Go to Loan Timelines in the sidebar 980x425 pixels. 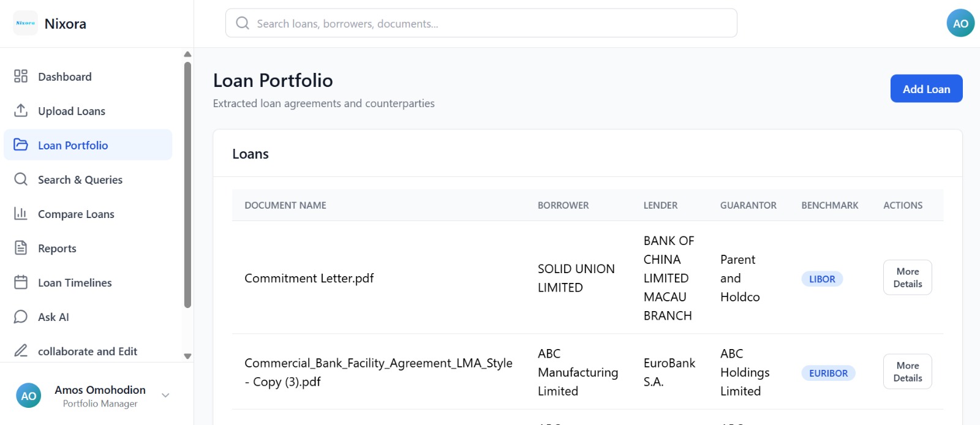(75, 282)
